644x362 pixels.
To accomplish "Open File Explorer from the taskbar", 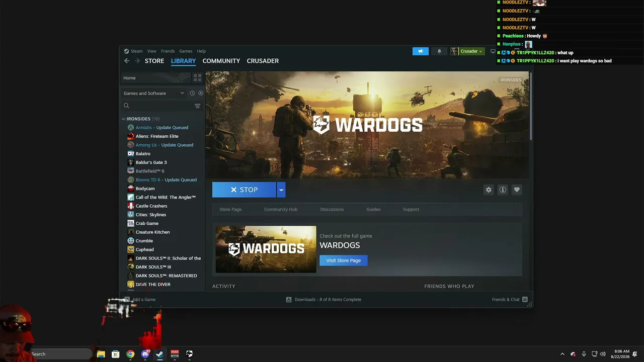I will [101, 354].
